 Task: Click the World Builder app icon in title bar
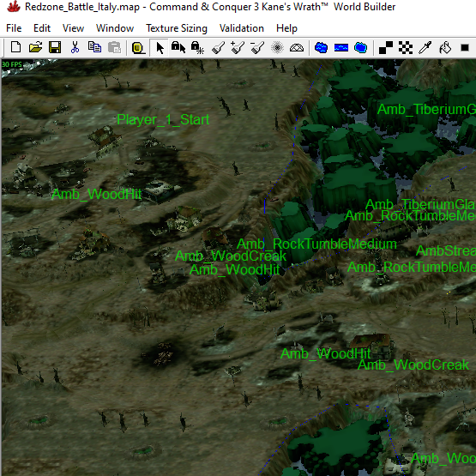[14, 6]
